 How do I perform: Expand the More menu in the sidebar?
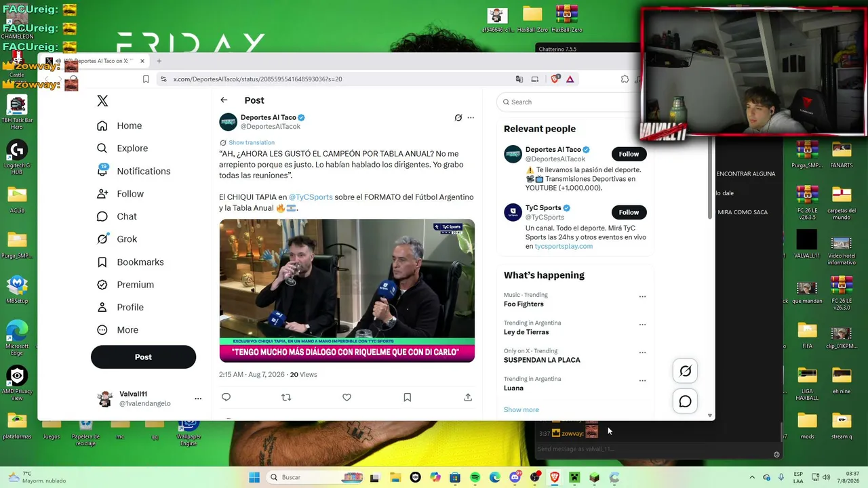click(x=117, y=330)
